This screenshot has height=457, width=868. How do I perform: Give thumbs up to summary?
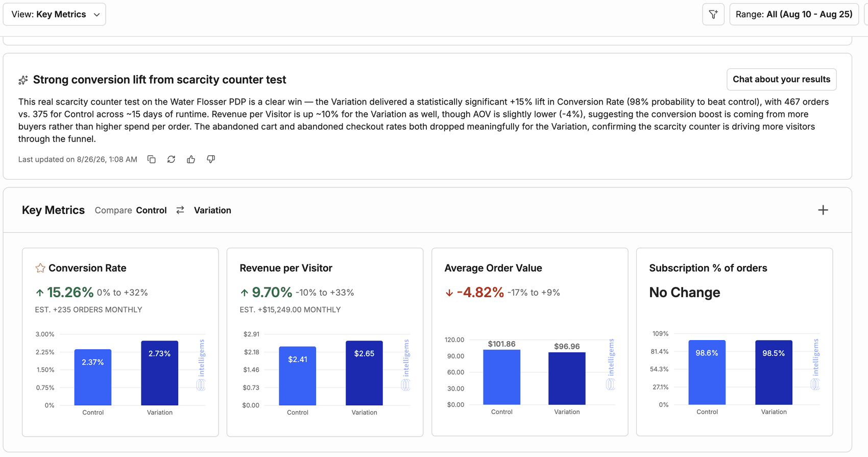coord(191,159)
